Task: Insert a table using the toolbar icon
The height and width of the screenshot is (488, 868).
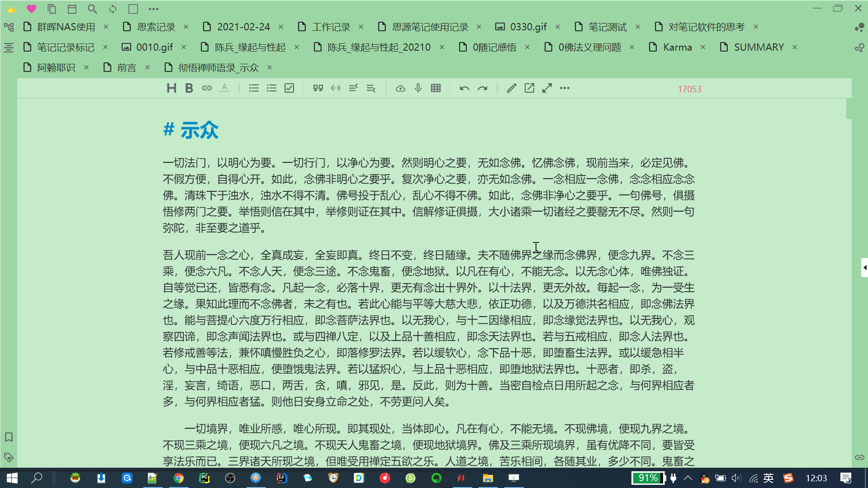Action: point(436,88)
